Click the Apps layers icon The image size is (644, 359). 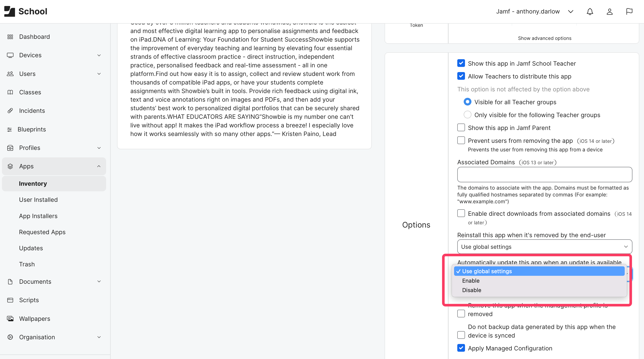[x=10, y=166]
